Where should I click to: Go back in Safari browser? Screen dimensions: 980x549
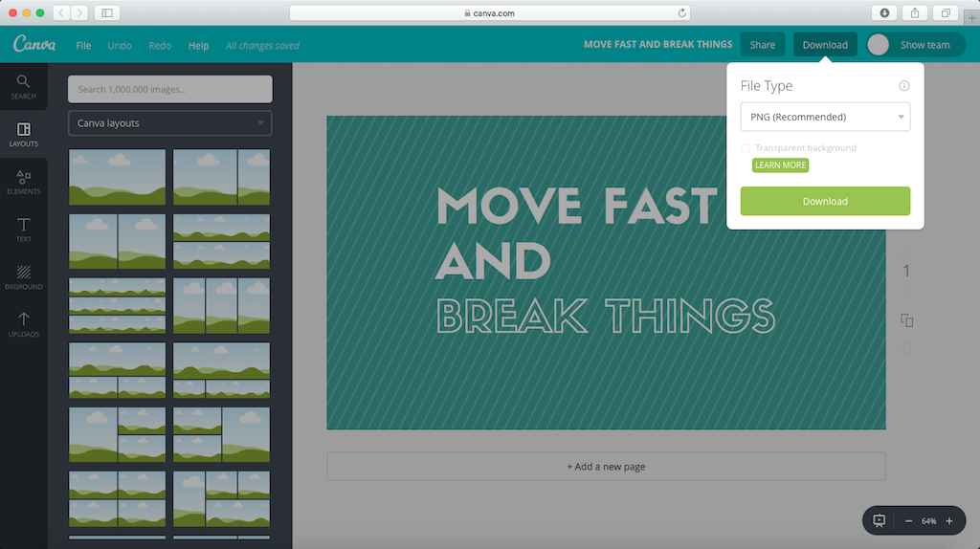click(x=61, y=12)
